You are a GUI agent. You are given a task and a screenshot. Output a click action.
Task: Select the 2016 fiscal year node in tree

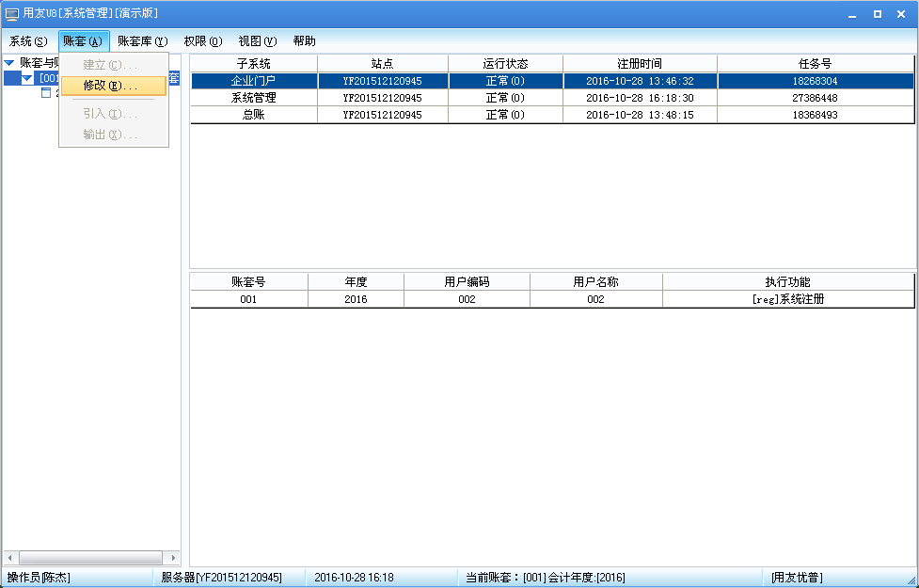point(56,93)
